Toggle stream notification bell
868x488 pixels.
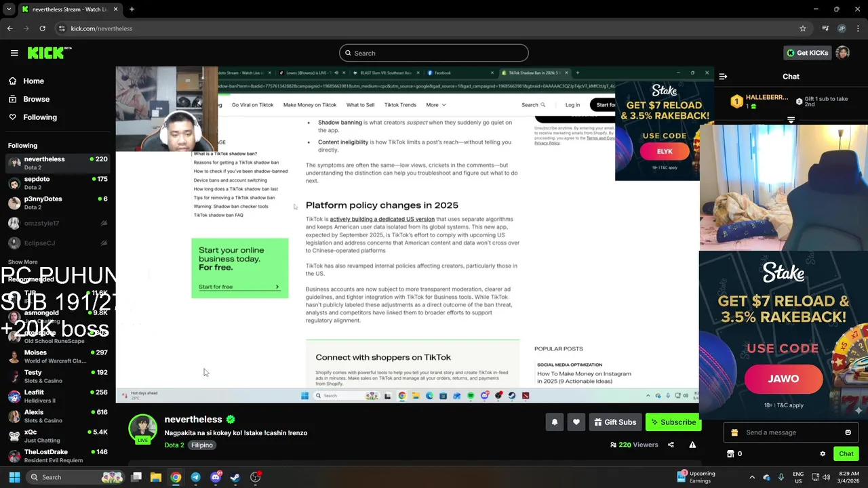(x=554, y=422)
